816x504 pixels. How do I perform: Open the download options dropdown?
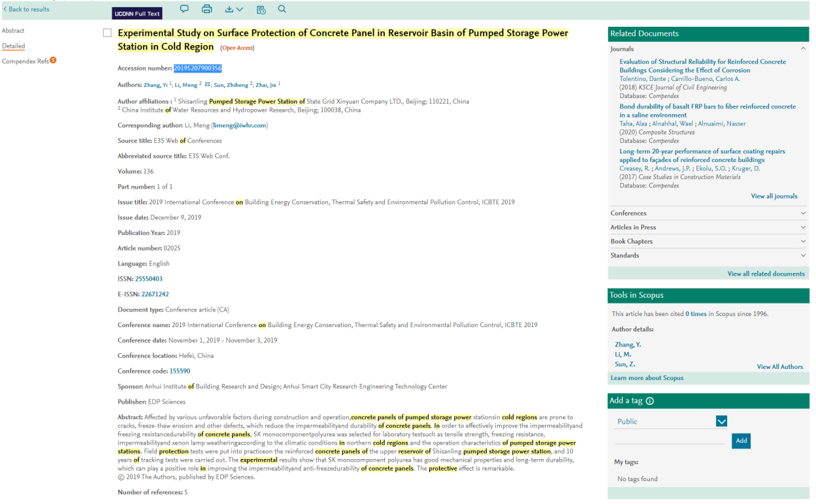pyautogui.click(x=234, y=9)
